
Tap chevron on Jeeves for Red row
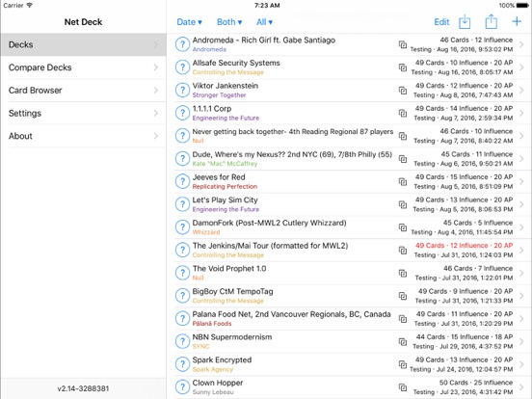click(x=521, y=181)
